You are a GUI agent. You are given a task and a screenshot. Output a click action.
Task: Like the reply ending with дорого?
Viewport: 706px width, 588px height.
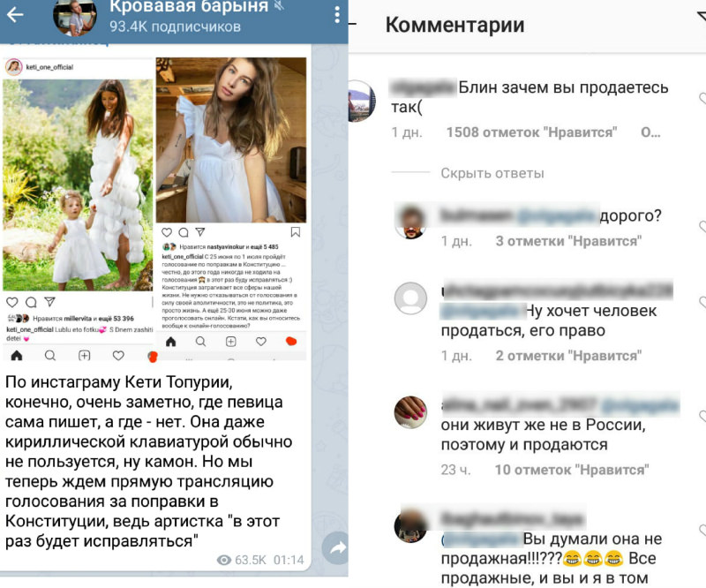coord(702,226)
